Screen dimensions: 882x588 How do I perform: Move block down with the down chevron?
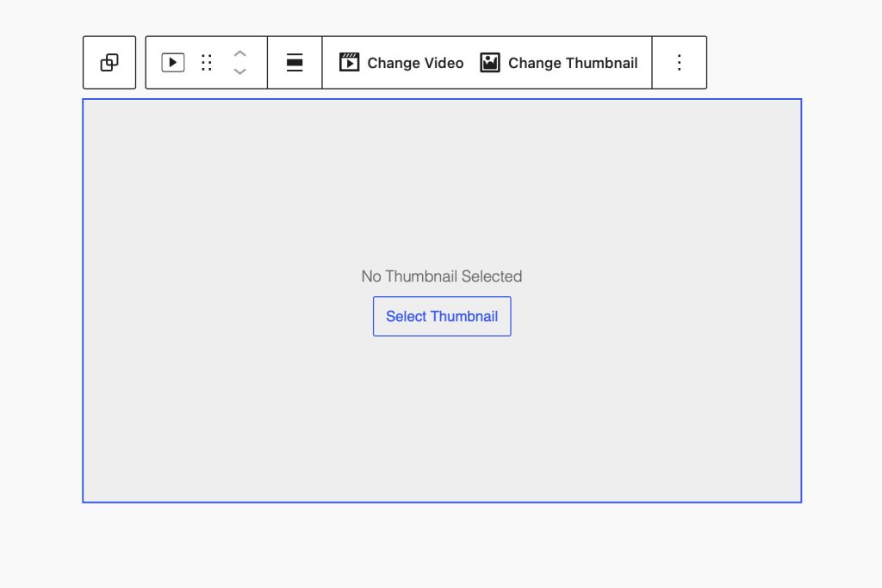point(240,71)
